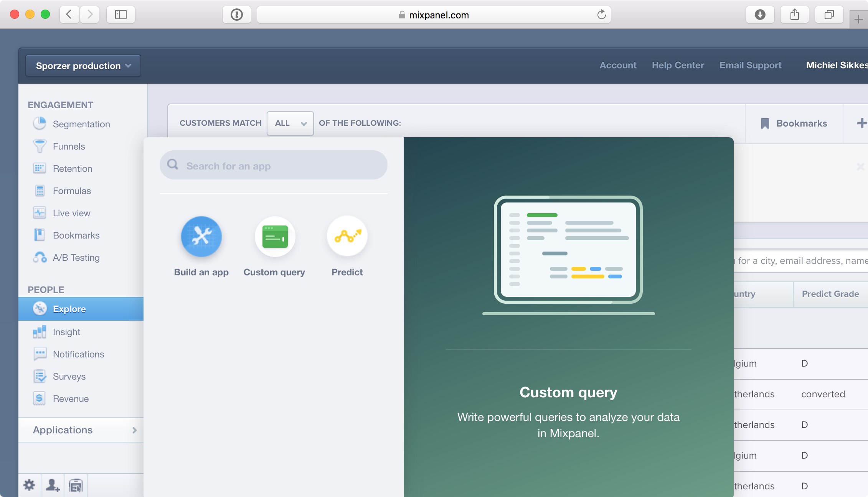Open the Funnels report in sidebar
Image resolution: width=868 pixels, height=497 pixels.
coord(69,146)
